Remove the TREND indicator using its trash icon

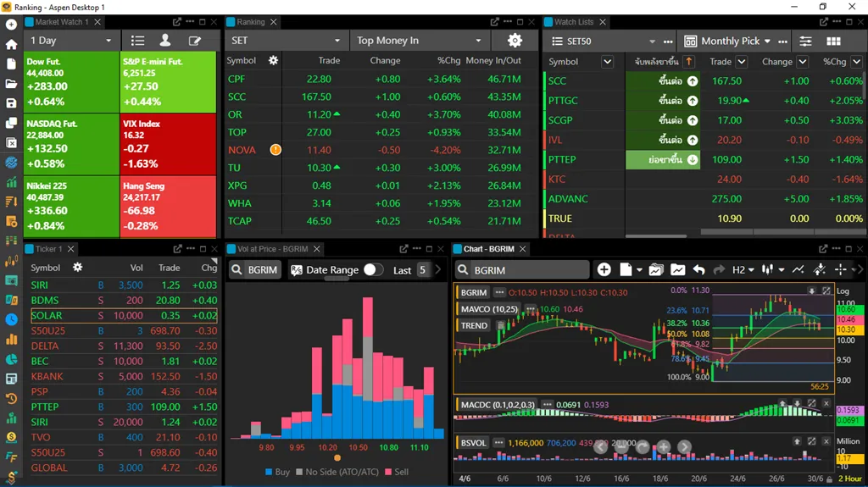[x=498, y=325]
